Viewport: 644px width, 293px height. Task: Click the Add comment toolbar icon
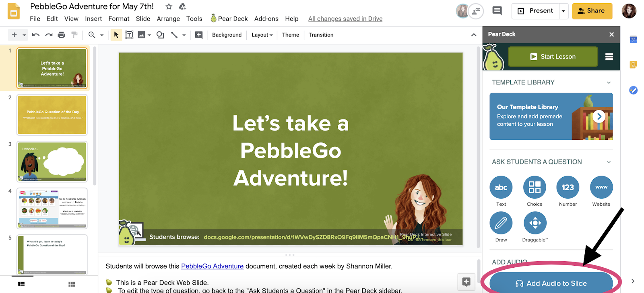coord(199,35)
